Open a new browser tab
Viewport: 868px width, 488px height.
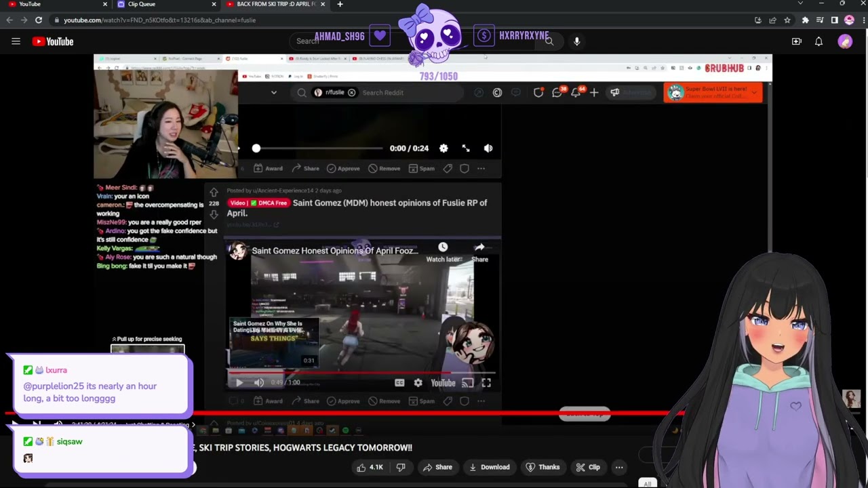tap(340, 4)
